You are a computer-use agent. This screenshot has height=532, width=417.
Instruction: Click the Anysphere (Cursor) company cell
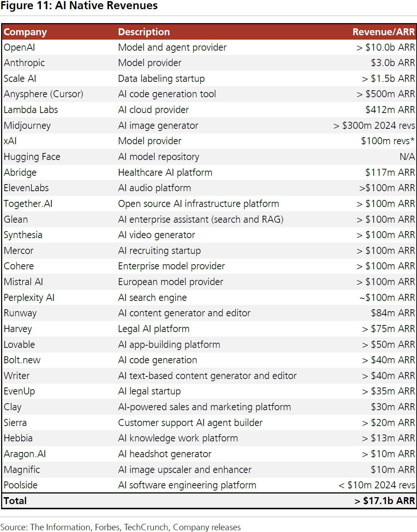pos(43,94)
